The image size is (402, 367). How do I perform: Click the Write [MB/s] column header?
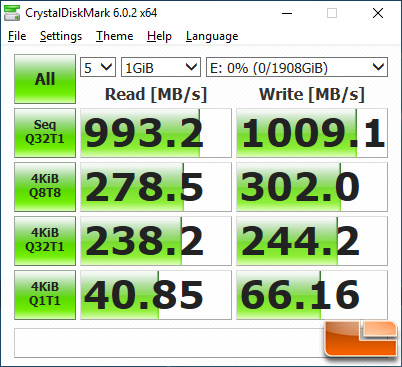tap(312, 94)
